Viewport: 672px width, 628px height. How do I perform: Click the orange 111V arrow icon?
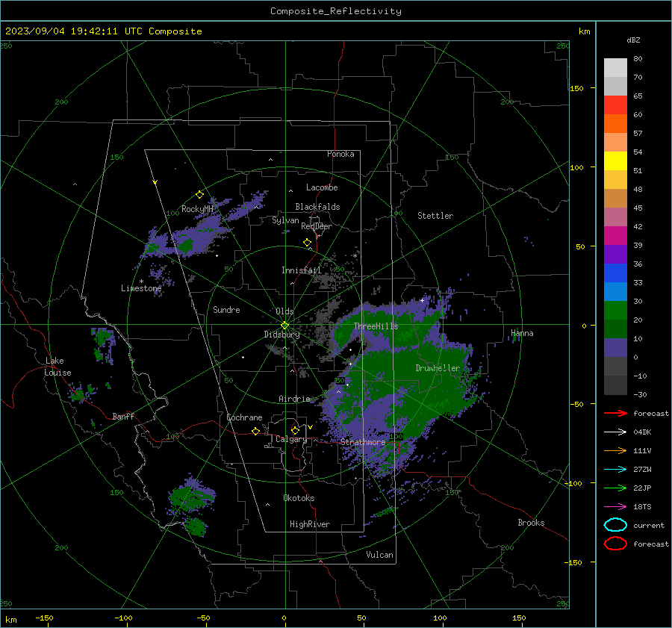615,450
